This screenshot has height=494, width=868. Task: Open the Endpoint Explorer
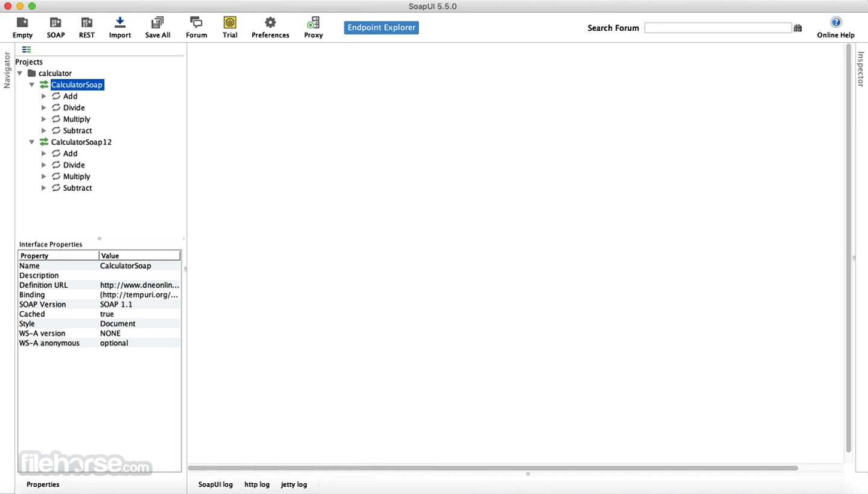pos(381,28)
